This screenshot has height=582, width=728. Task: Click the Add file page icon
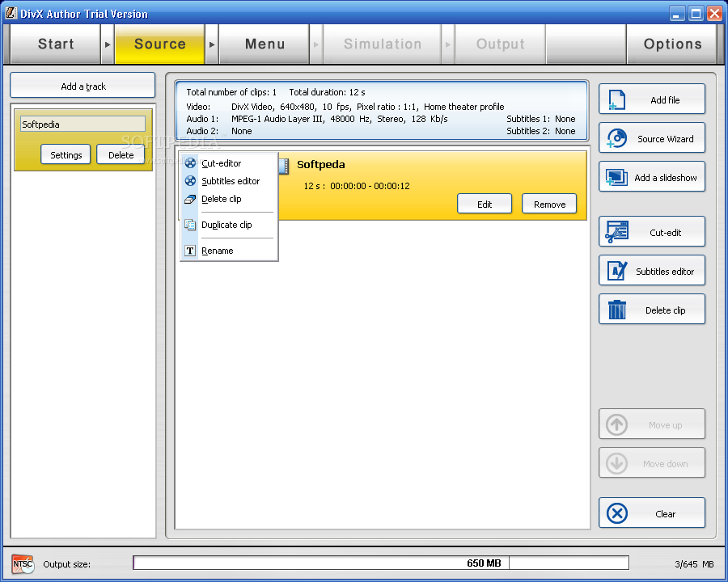point(616,99)
